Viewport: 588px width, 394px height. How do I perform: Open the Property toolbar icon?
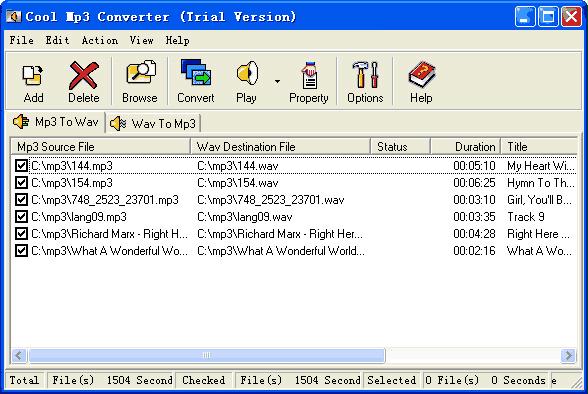coord(309,75)
